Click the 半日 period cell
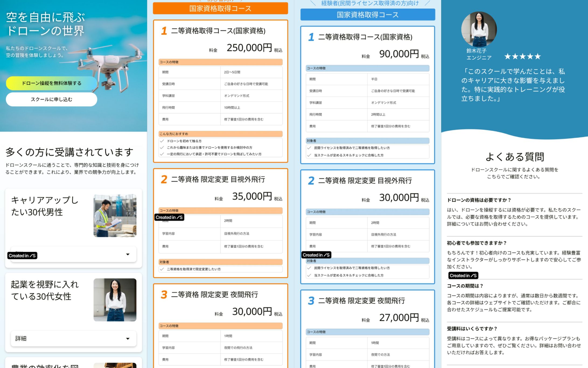Screen dimensions: 588x368 (x=398, y=79)
